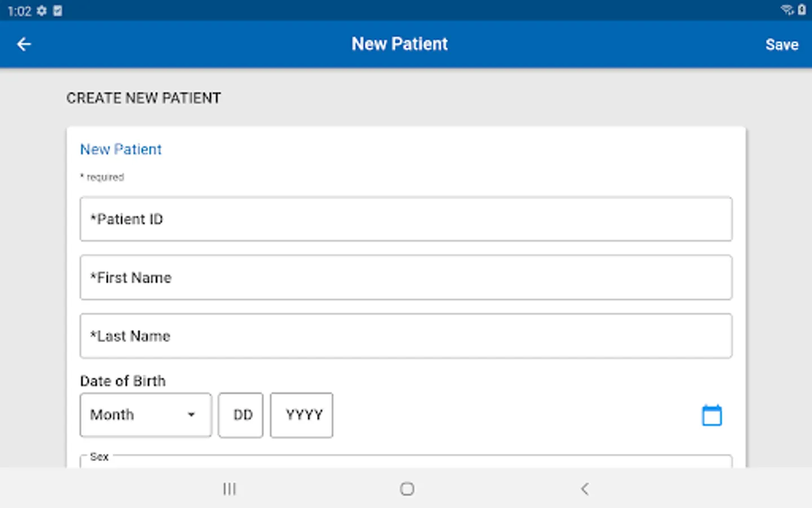Select the Last Name text box

click(x=406, y=336)
